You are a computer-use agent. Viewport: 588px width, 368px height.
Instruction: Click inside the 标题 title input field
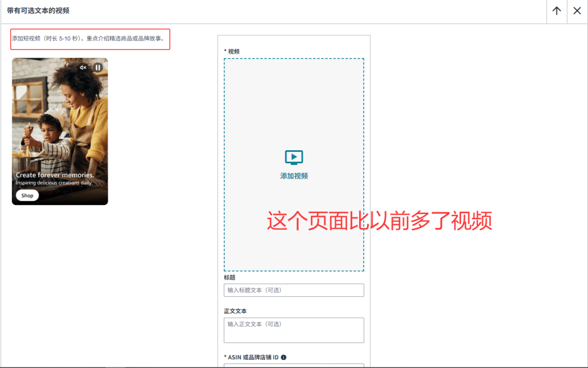click(294, 290)
